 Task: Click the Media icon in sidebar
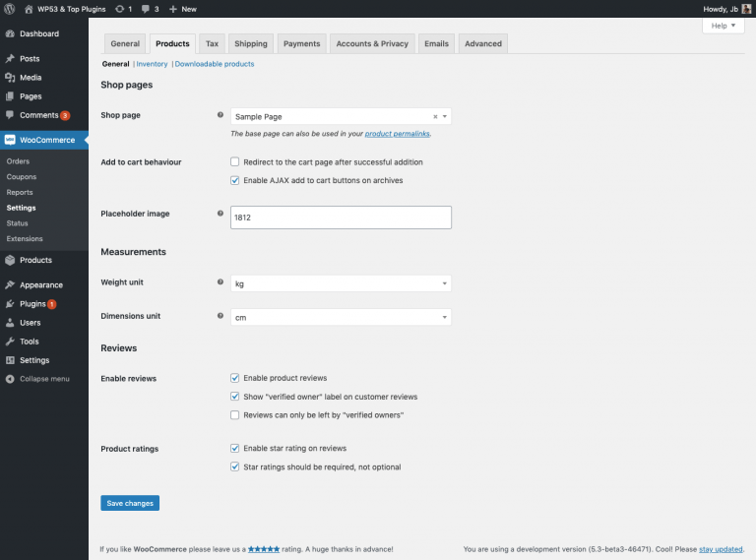(10, 78)
